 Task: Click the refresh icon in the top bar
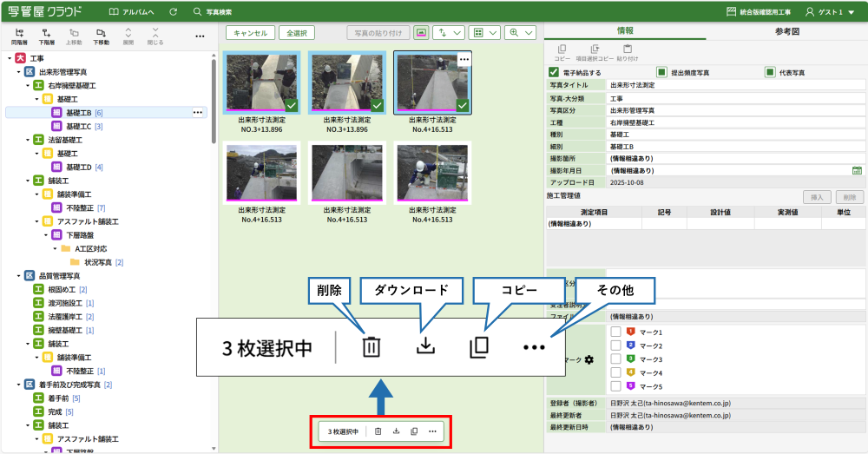coord(174,12)
